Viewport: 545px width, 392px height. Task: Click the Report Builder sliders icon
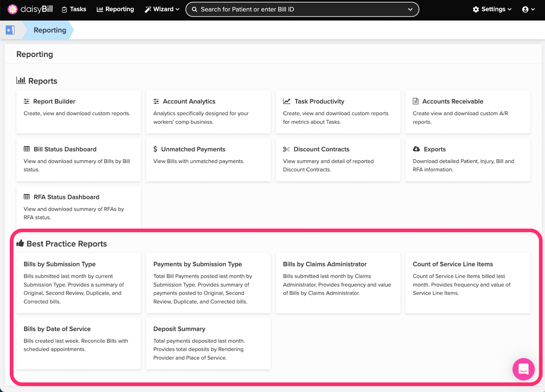click(27, 101)
